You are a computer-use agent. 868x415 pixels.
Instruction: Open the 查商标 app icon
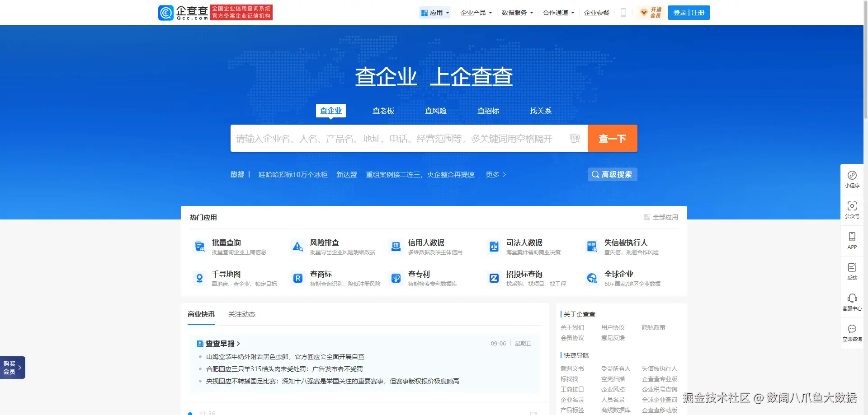(297, 278)
